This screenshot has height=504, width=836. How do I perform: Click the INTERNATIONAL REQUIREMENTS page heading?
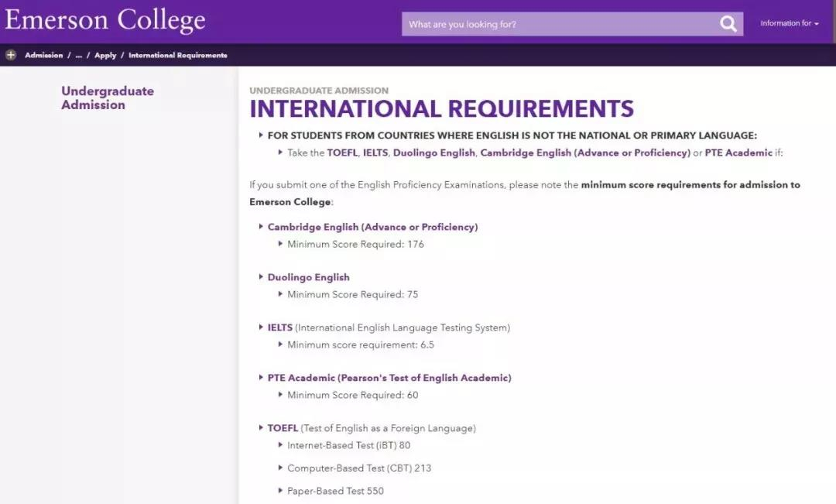pos(441,109)
